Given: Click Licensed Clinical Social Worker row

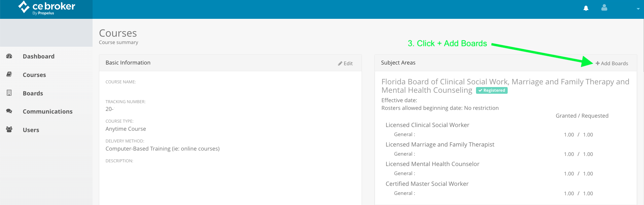Looking at the screenshot, I should [x=427, y=125].
